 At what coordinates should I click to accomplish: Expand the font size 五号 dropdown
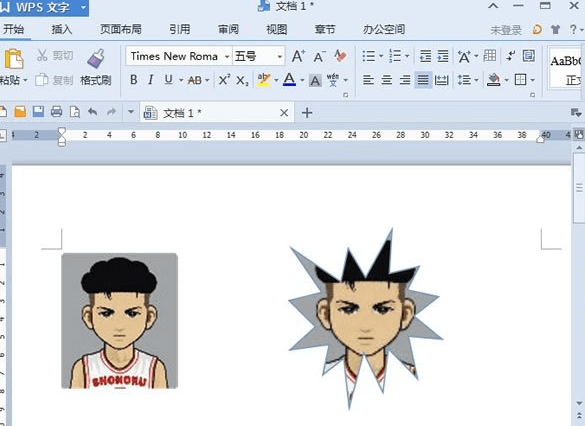(x=279, y=57)
